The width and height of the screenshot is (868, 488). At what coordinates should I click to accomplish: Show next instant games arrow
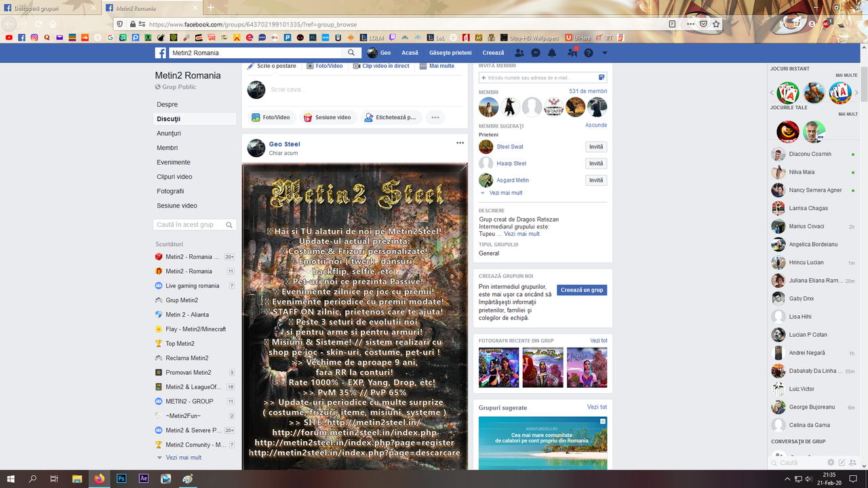click(855, 93)
